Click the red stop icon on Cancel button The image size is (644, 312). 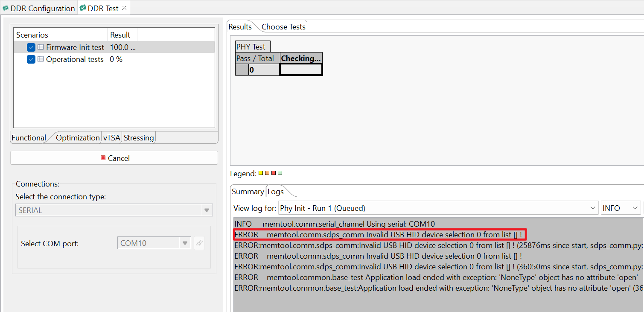click(102, 158)
